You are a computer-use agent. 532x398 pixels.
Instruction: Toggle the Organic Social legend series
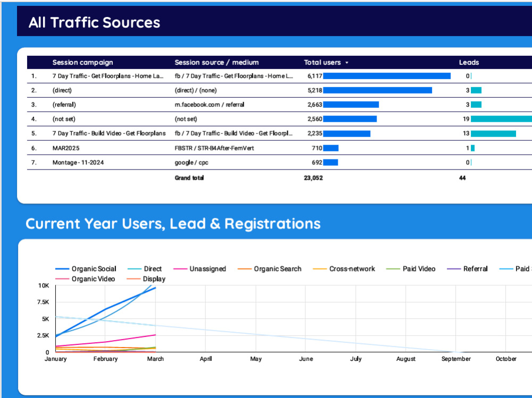86,269
